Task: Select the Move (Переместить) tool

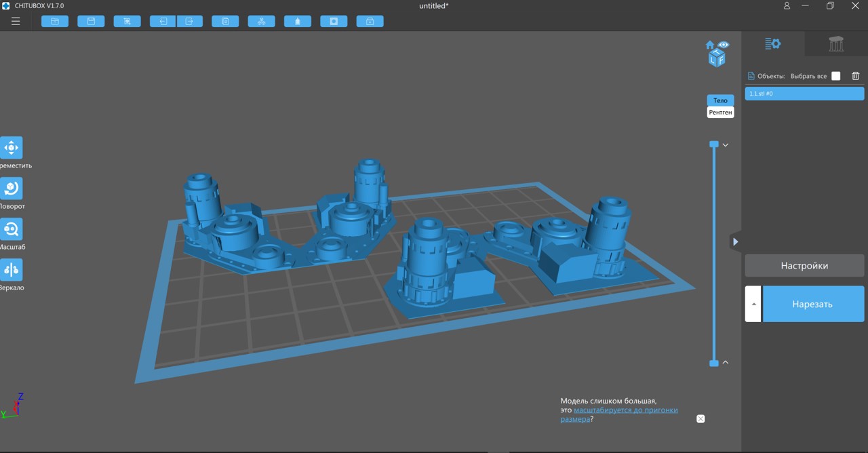Action: click(12, 148)
